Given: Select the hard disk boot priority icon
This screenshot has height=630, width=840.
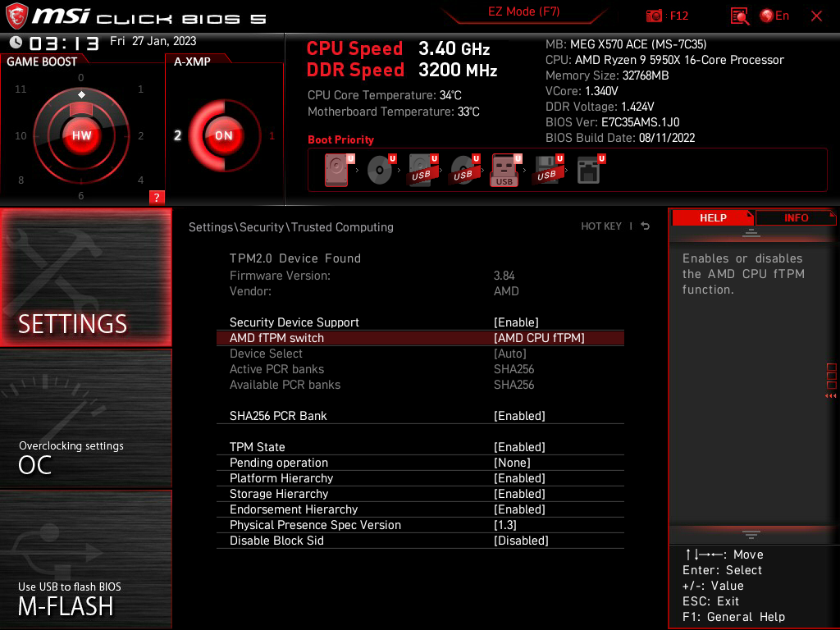Looking at the screenshot, I should pyautogui.click(x=336, y=171).
